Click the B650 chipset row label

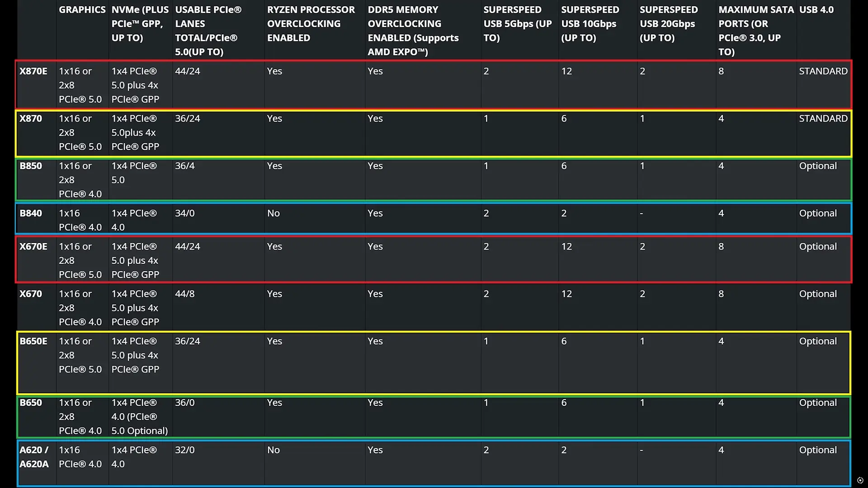coord(31,403)
